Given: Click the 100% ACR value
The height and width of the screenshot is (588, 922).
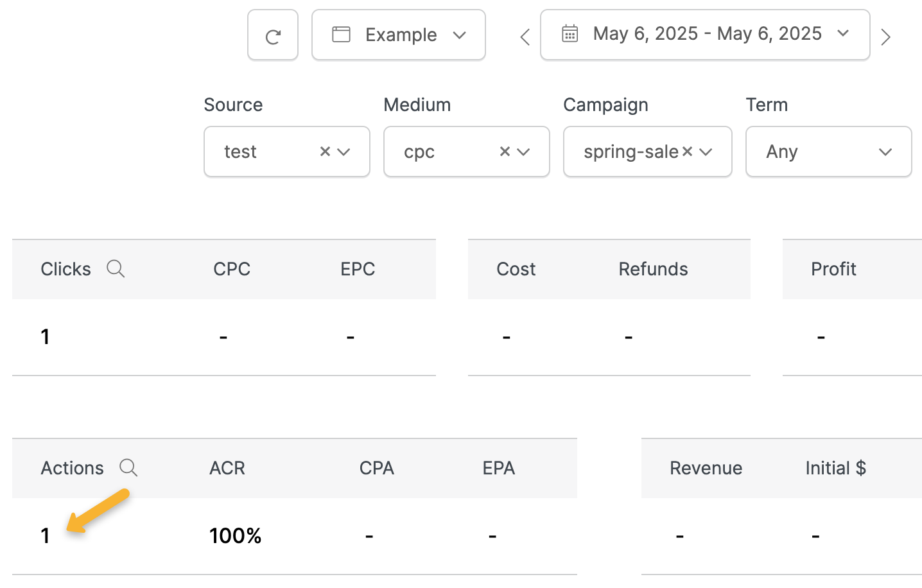Looking at the screenshot, I should pyautogui.click(x=235, y=535).
